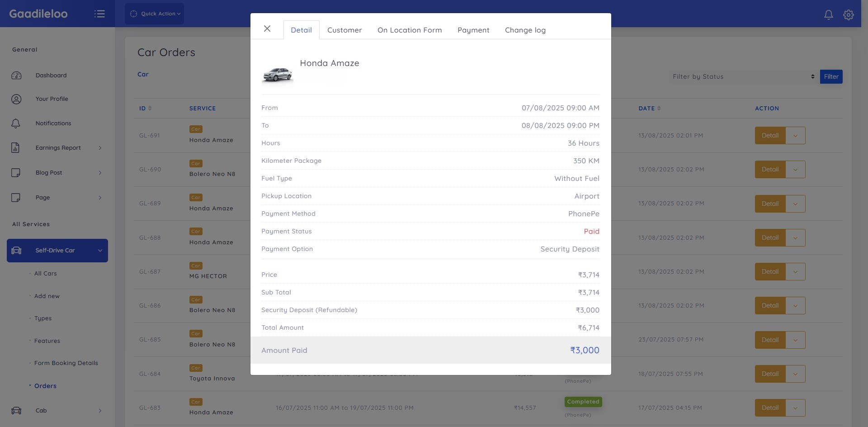868x427 pixels.
Task: Toggle the sidebar hamburger menu icon
Action: (x=99, y=14)
